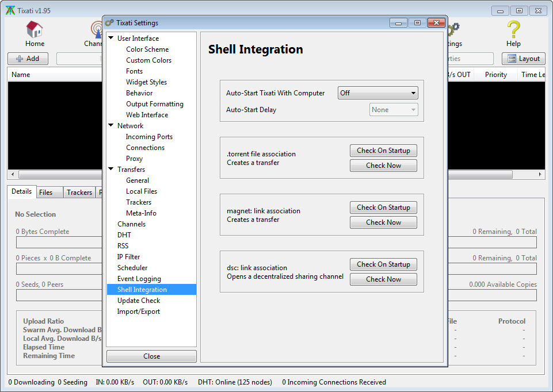Image resolution: width=553 pixels, height=392 pixels.
Task: Select Color Scheme in settings tree
Action: coord(147,49)
